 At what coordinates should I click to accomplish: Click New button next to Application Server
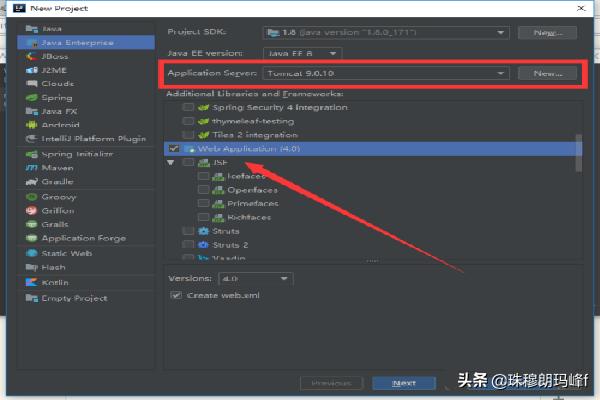[548, 73]
